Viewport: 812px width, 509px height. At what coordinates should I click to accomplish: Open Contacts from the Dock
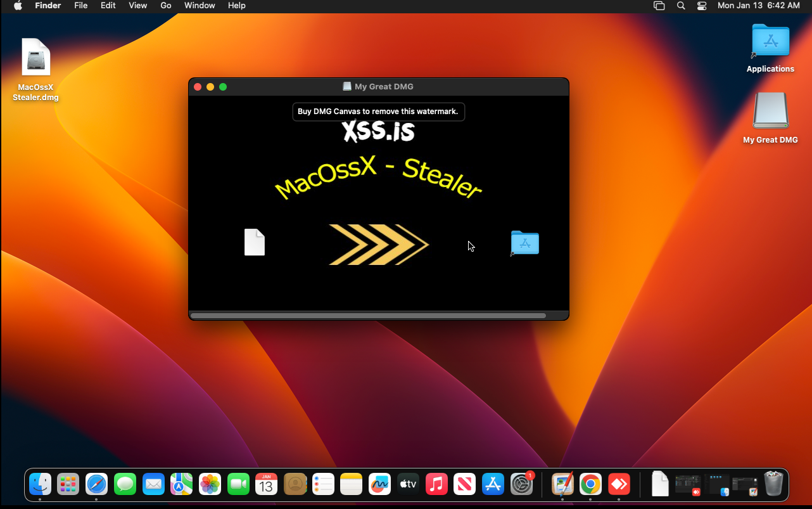[x=295, y=485]
